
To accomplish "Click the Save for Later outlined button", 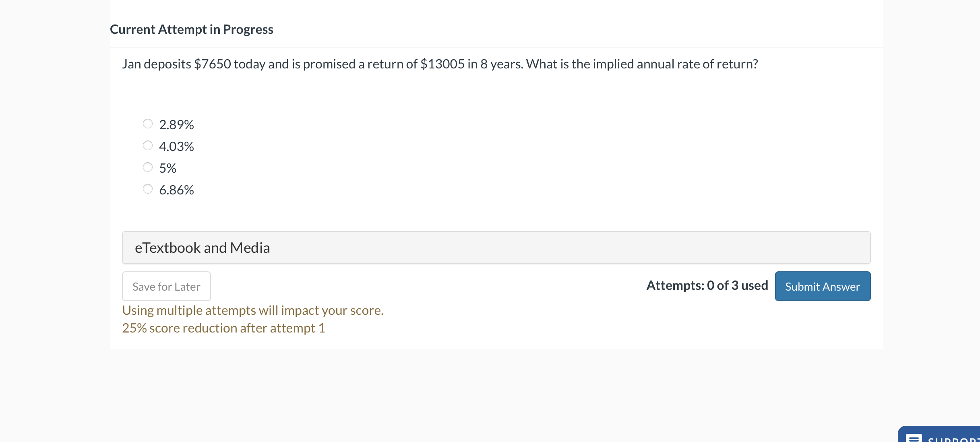I will point(166,286).
